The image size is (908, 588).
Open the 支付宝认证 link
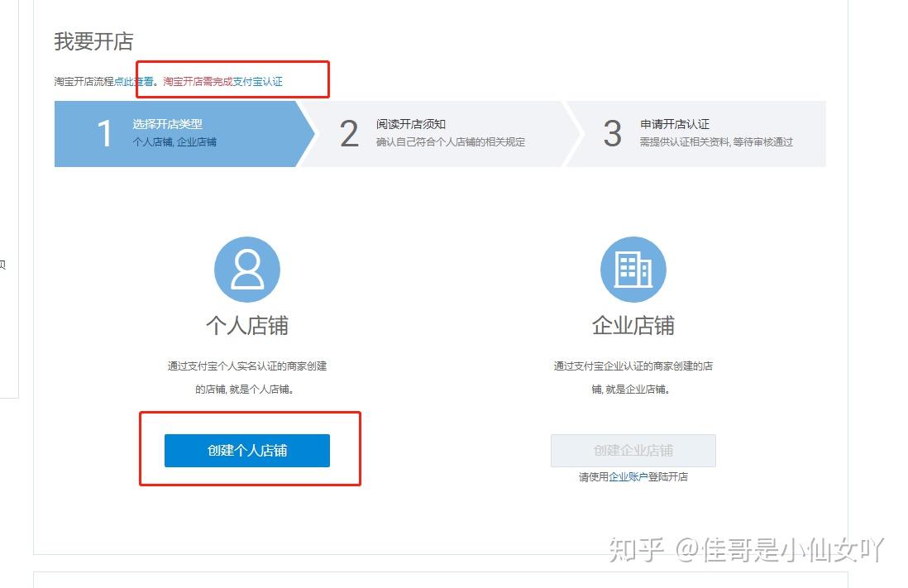[257, 82]
